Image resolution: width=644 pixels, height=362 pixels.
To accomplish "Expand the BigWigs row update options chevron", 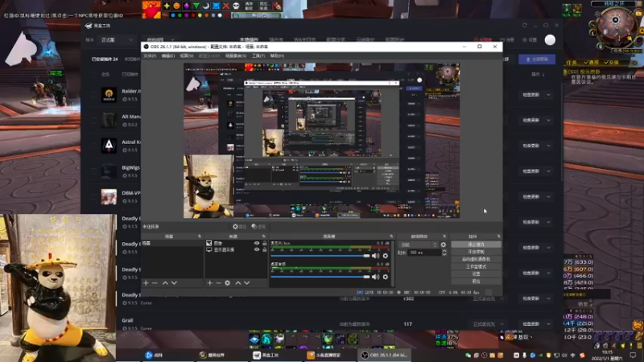I will tap(549, 171).
